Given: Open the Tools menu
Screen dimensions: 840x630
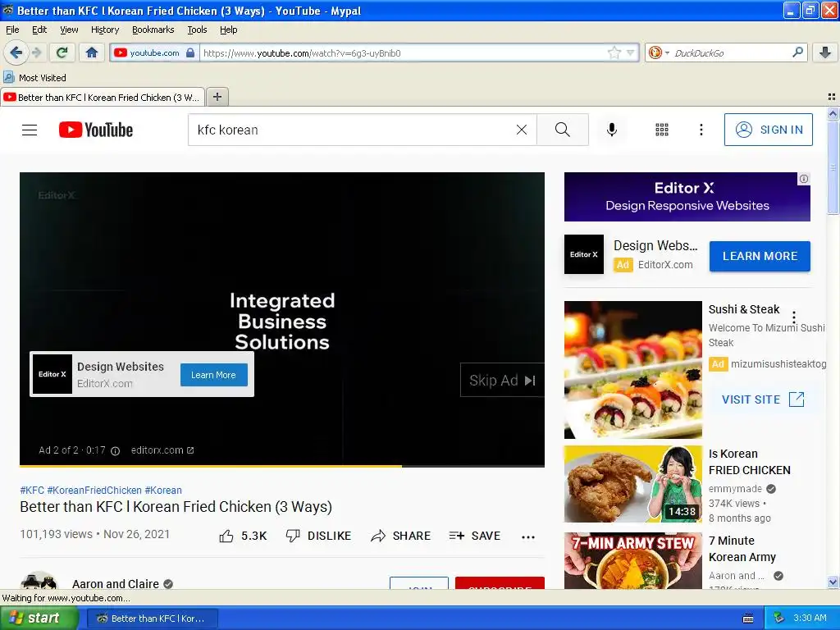Looking at the screenshot, I should (x=197, y=30).
